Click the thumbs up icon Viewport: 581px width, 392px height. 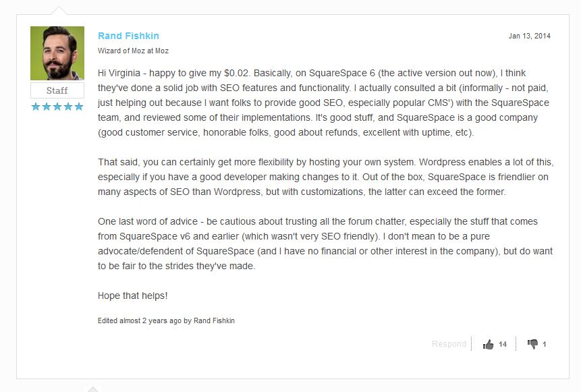tap(489, 344)
